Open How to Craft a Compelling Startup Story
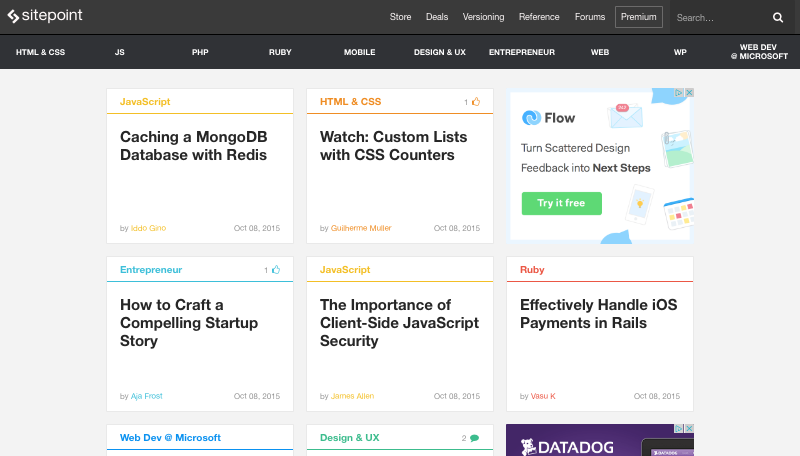Screen dimensions: 800x456 point(189,323)
